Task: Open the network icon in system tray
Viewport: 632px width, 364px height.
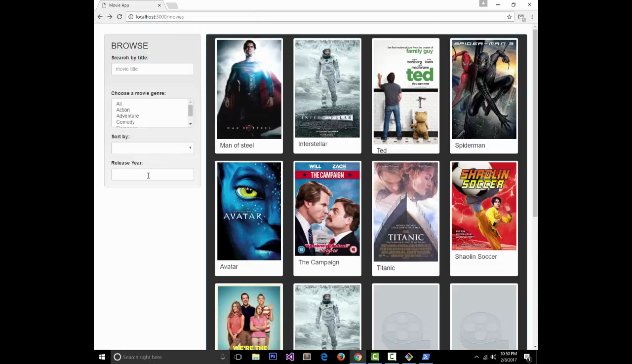Action: pos(485,357)
